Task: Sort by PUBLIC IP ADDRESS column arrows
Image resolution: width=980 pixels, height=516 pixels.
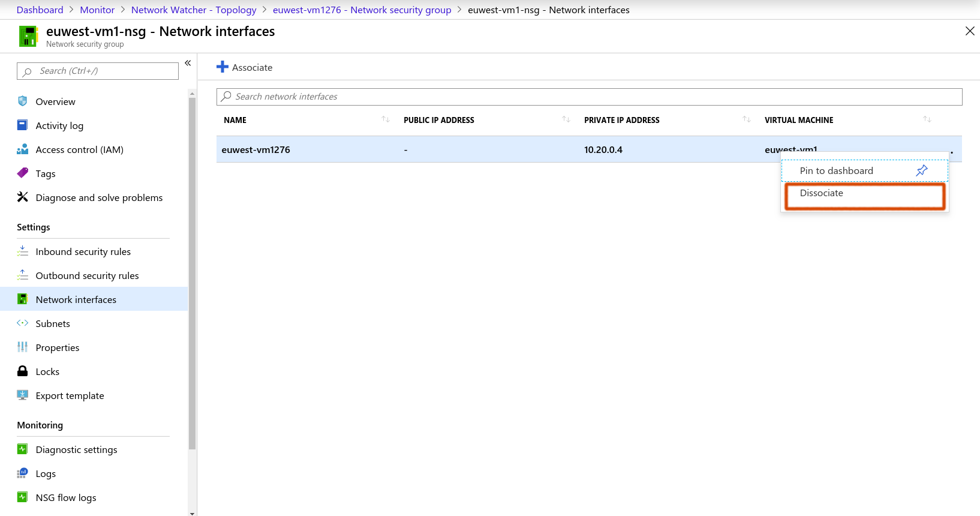Action: coord(566,119)
